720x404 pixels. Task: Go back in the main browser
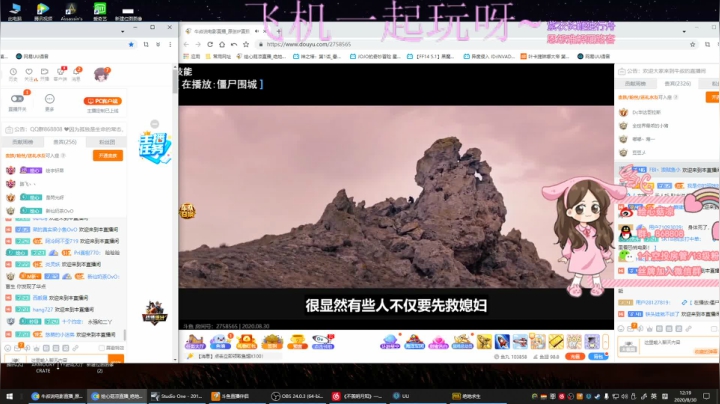(x=186, y=45)
